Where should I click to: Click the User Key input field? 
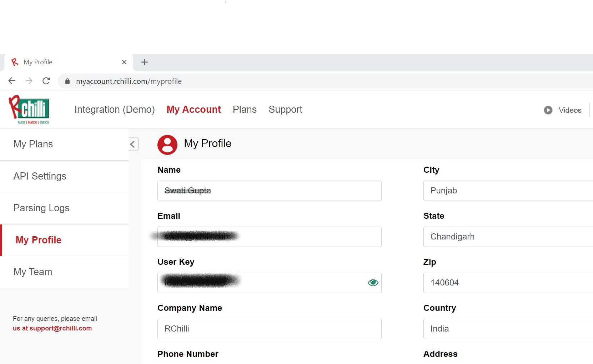click(270, 283)
